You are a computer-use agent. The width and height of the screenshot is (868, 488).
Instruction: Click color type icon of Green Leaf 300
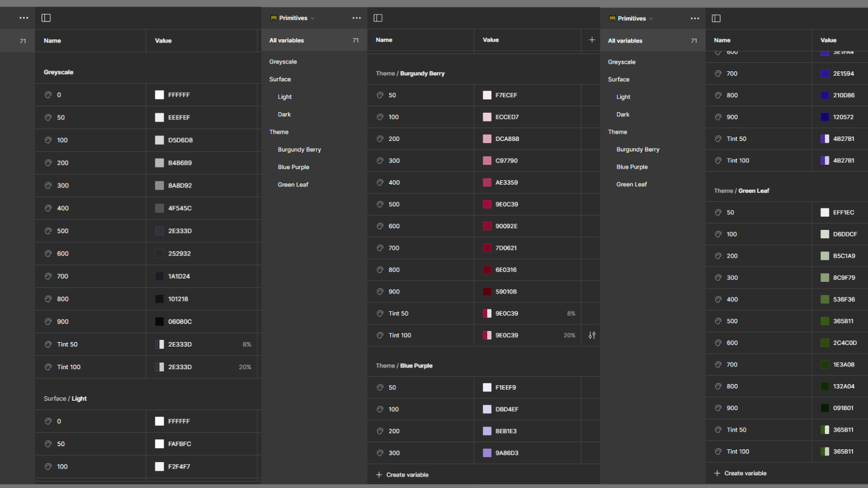(718, 277)
